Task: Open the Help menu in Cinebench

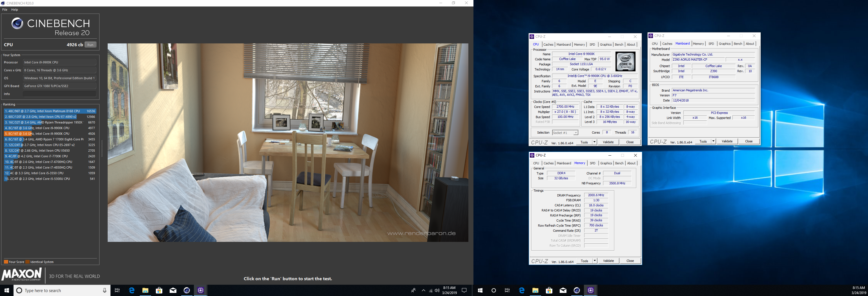Action: (14, 10)
